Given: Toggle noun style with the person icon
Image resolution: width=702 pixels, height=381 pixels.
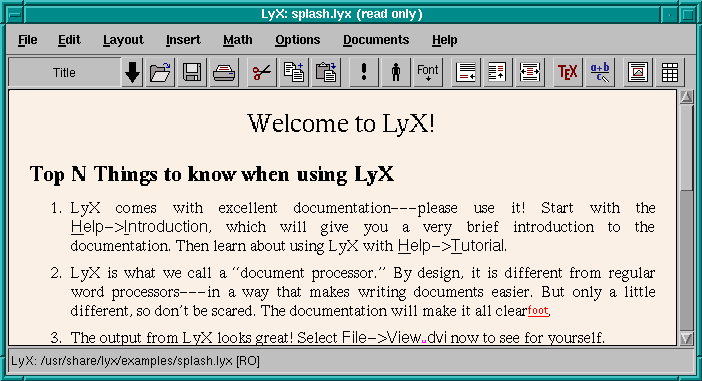Looking at the screenshot, I should pyautogui.click(x=396, y=72).
